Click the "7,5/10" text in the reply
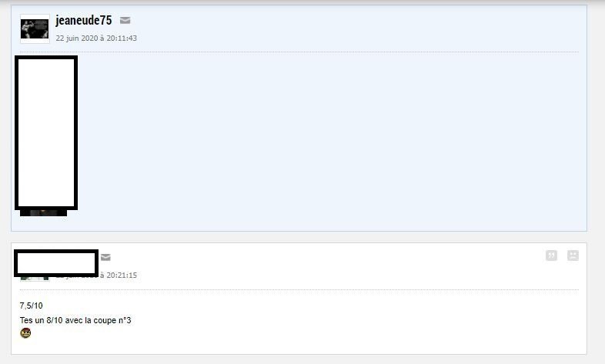 coord(32,306)
